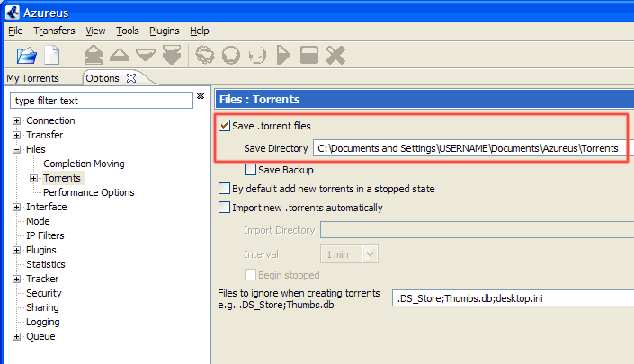Click the start (play) toolbar icon
Screen dimensions: 634x364
(x=283, y=55)
